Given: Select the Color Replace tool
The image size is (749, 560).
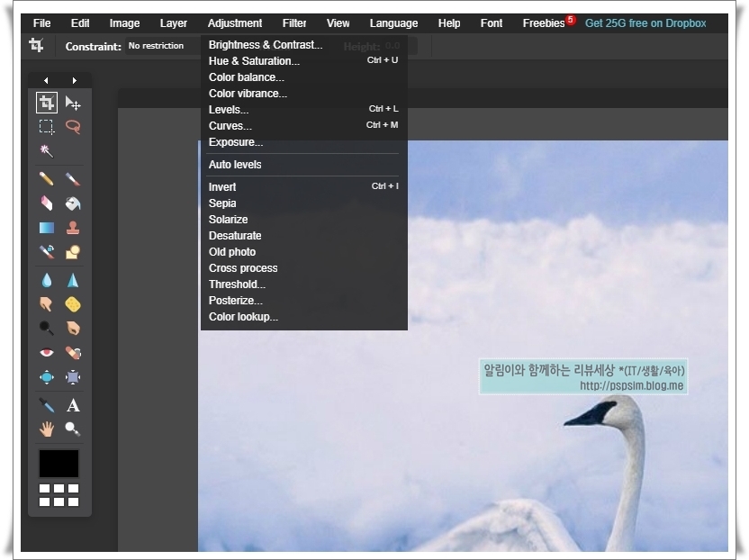Looking at the screenshot, I should click(x=47, y=251).
